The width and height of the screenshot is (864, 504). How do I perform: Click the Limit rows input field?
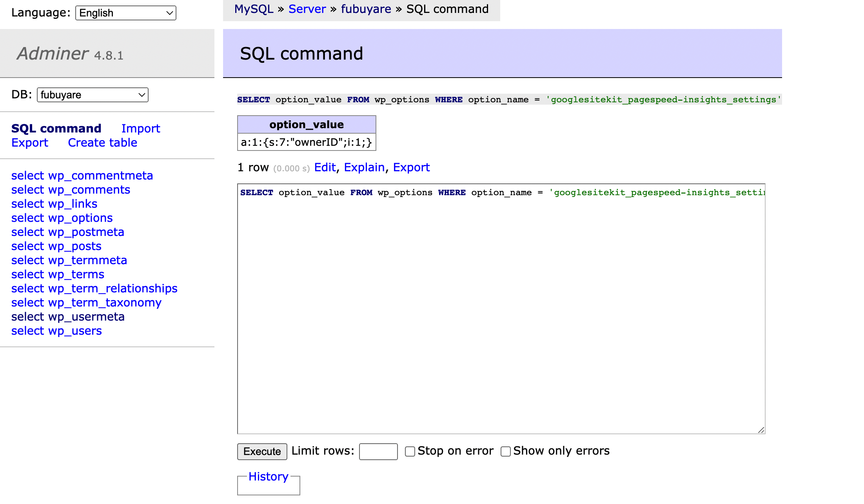click(378, 451)
